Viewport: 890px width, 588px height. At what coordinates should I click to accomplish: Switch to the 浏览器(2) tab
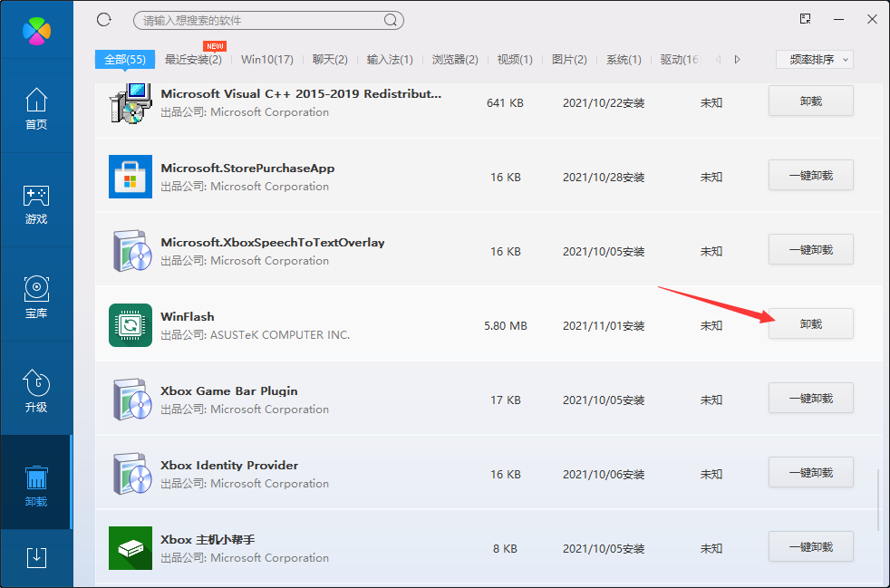(x=455, y=60)
